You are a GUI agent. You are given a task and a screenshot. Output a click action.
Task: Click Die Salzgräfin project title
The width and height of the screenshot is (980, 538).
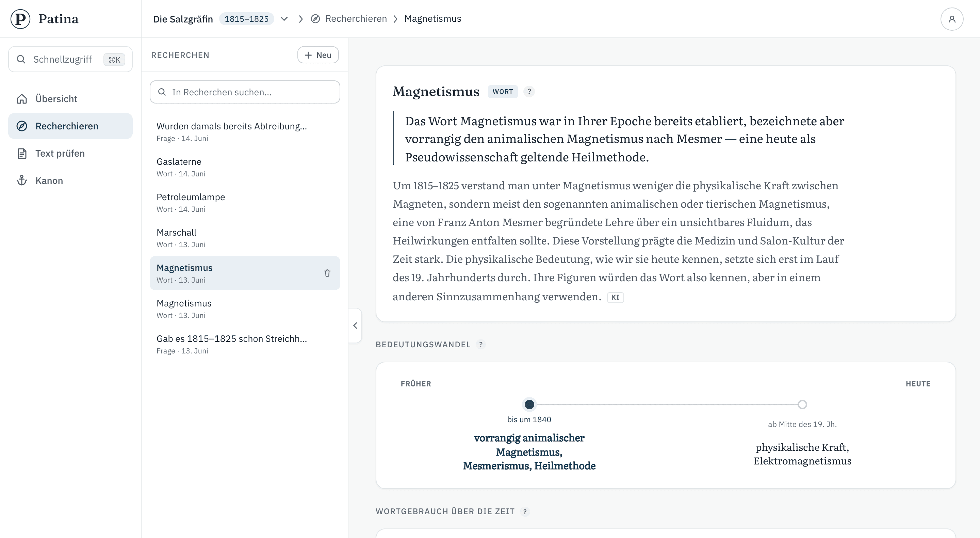[183, 19]
